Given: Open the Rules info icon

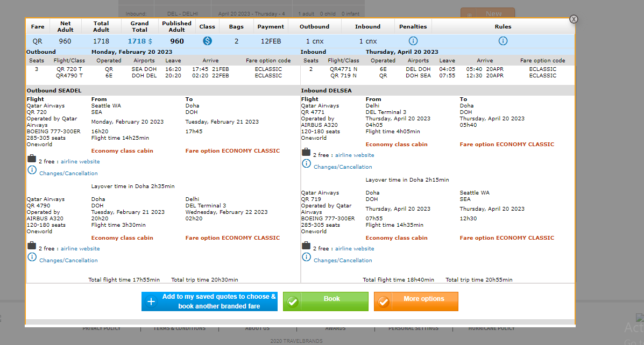Looking at the screenshot, I should (x=503, y=41).
